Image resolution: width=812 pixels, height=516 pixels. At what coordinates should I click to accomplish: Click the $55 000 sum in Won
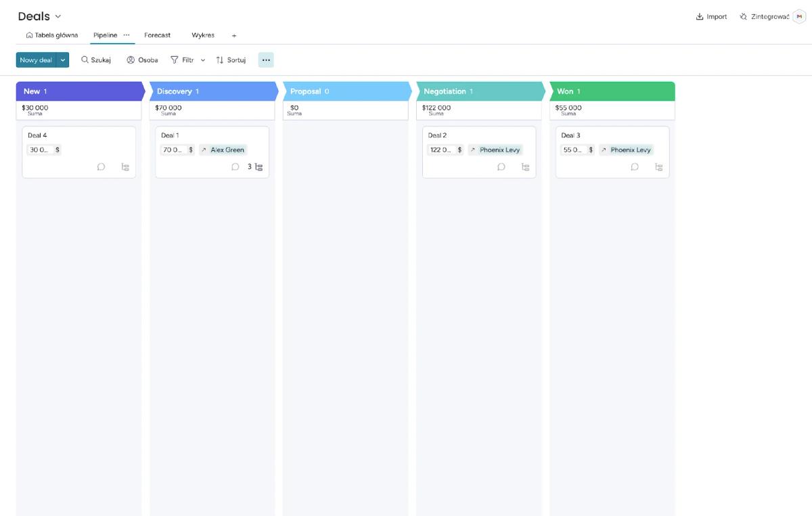coord(568,108)
